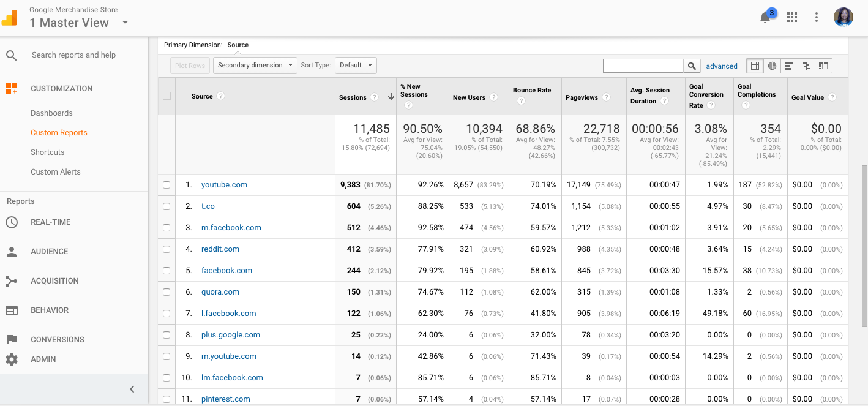This screenshot has height=406, width=868.
Task: Open the Secondary dimension dropdown
Action: click(x=255, y=66)
